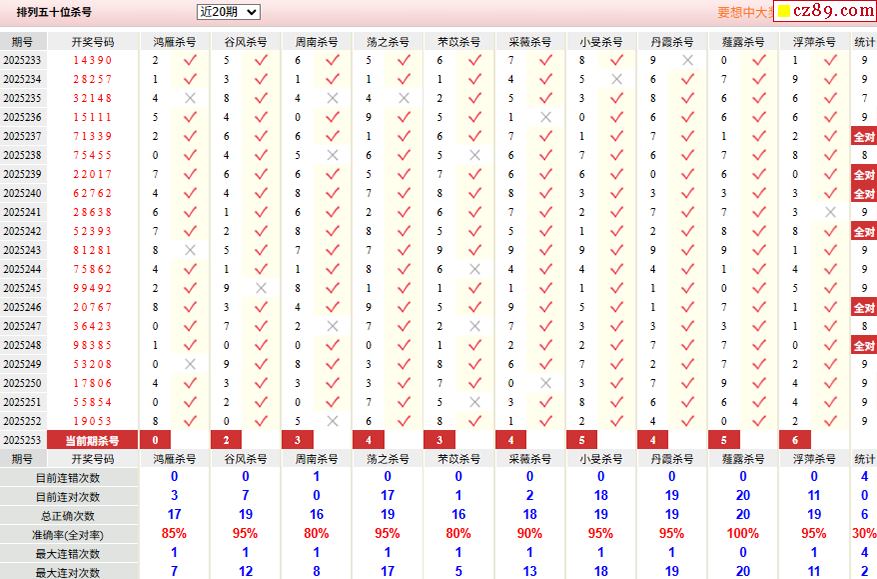This screenshot has width=877, height=579.
Task: Click winning number 19053
Action: point(93,421)
